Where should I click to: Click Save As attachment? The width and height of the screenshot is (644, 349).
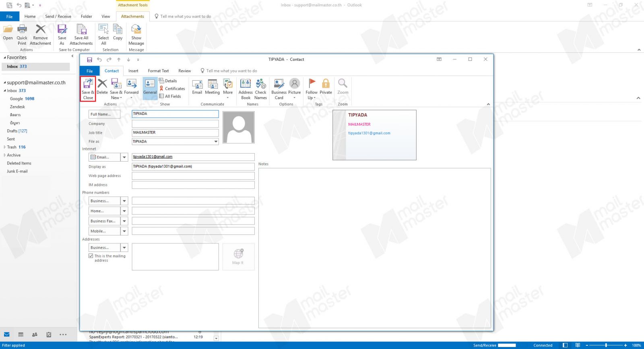(62, 35)
